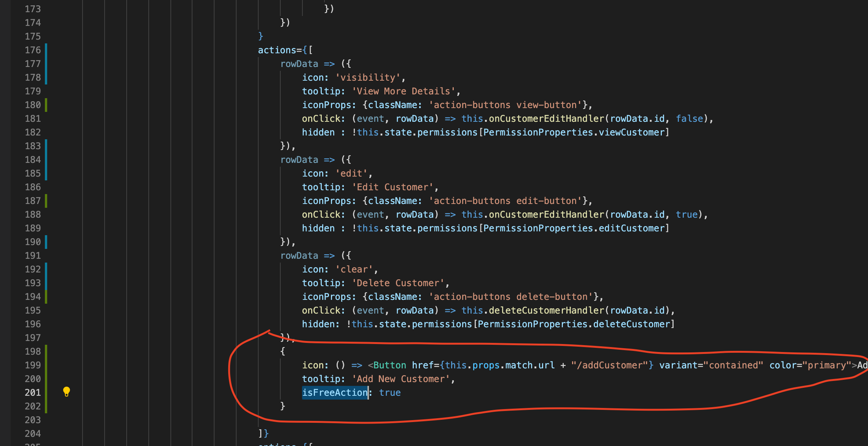The height and width of the screenshot is (446, 868).
Task: Click line number 201 in the gutter
Action: coord(33,392)
